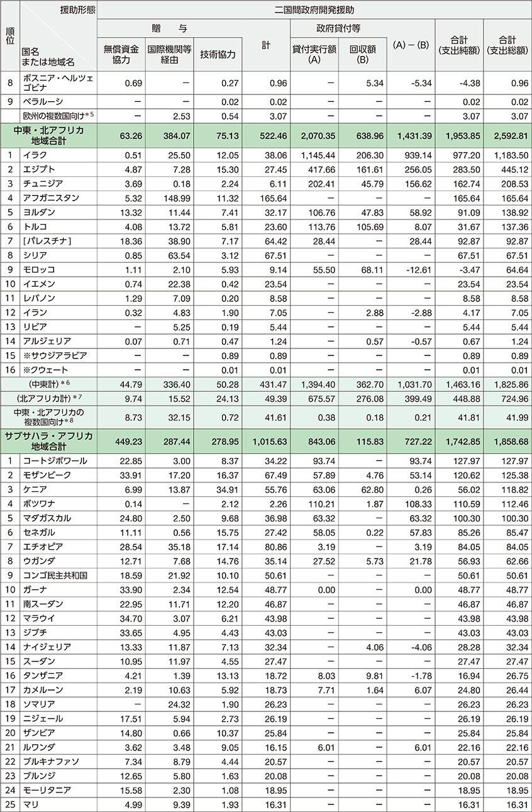Click the 欧州の複数国向け row label
This screenshot has height=812, width=532.
58,116
